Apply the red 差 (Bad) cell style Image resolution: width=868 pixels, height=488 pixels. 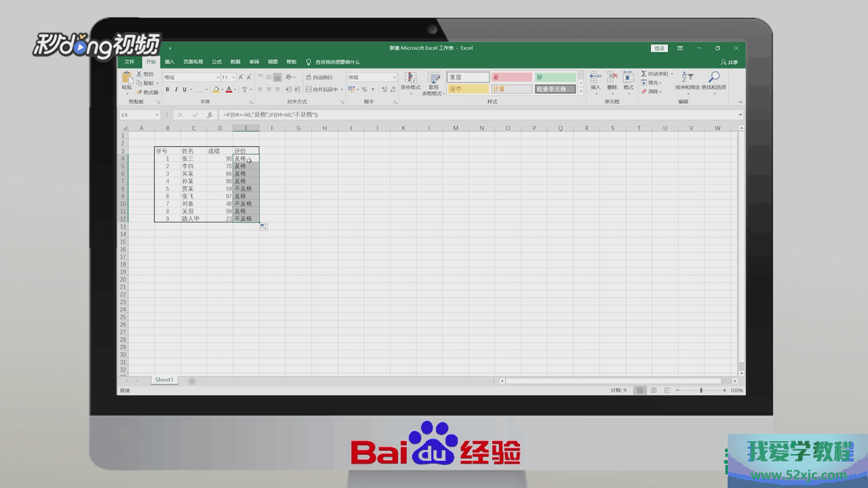click(x=511, y=77)
